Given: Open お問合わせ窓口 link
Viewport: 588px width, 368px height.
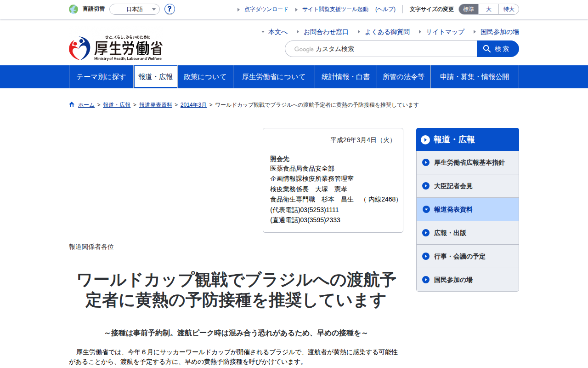Looking at the screenshot, I should pos(326,32).
